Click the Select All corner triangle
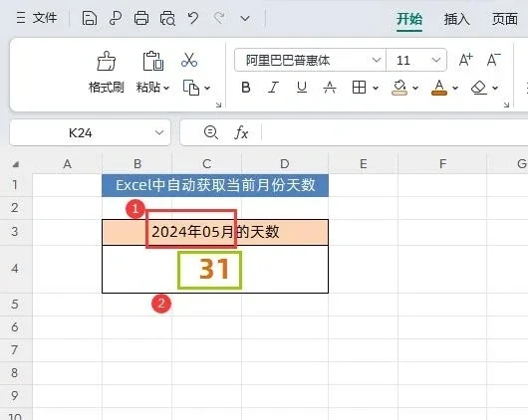Screen dimensions: 528x420 click(16, 164)
